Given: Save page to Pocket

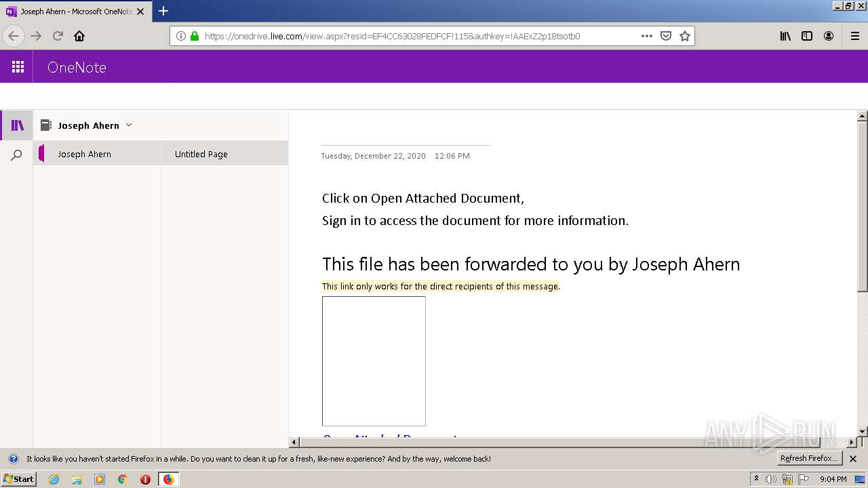Looking at the screenshot, I should pos(666,36).
